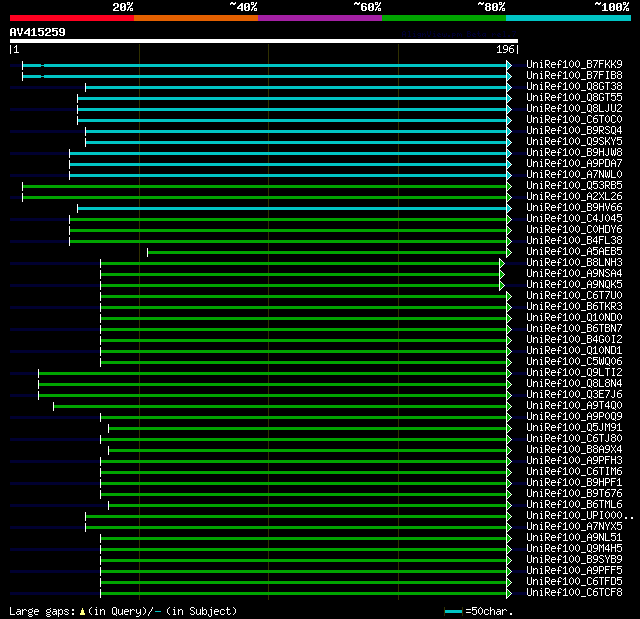Click the UniRef100_C6TJ80 text
Viewport: 640px width, 619px height.
574,439
